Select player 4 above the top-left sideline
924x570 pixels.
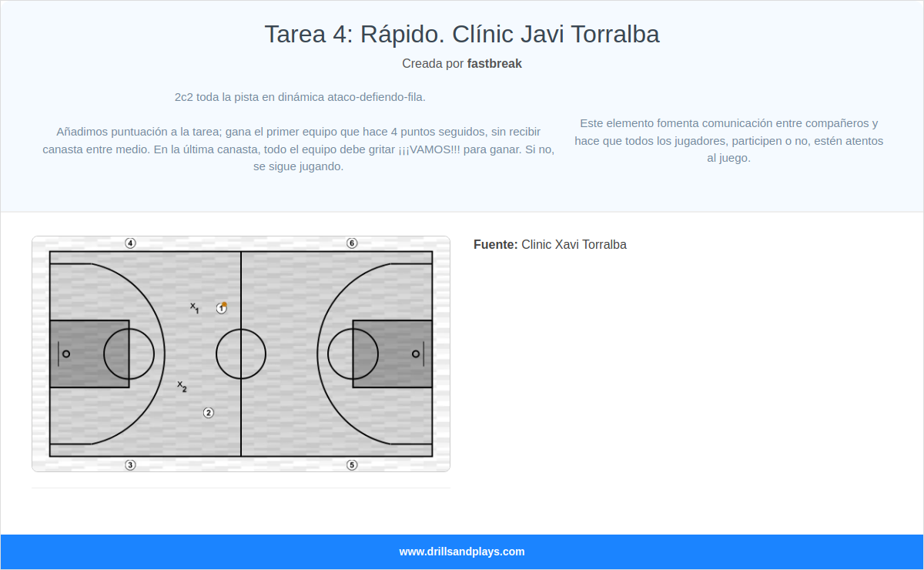[x=129, y=243]
